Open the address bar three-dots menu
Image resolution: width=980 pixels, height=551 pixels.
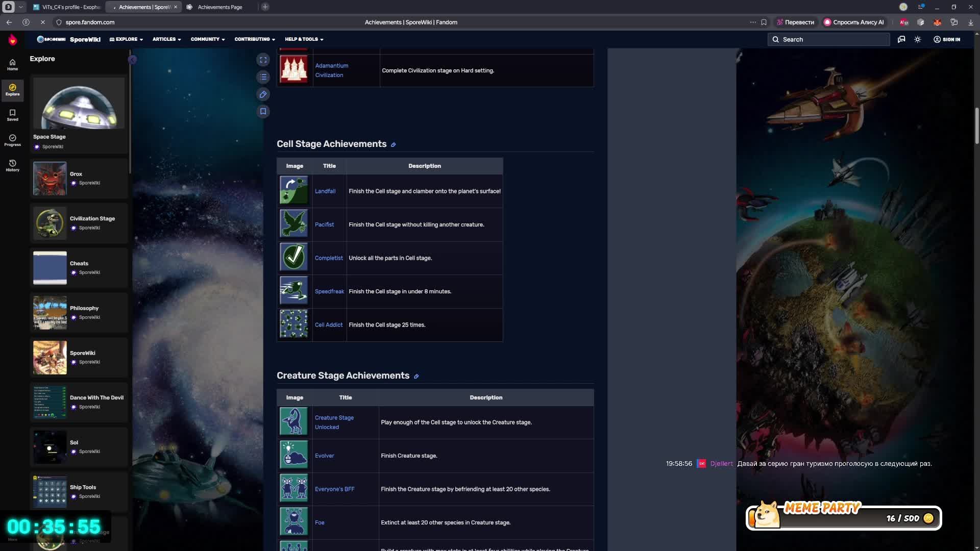coord(752,22)
